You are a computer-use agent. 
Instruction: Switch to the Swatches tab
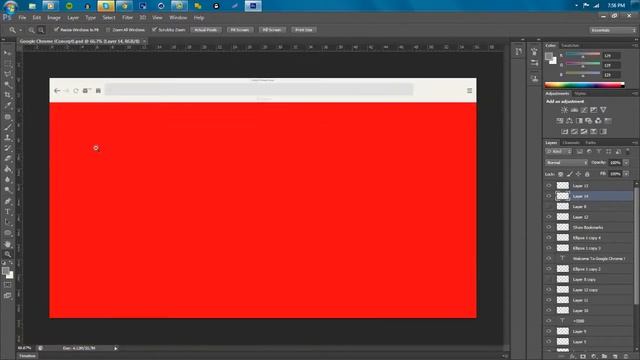click(x=570, y=45)
